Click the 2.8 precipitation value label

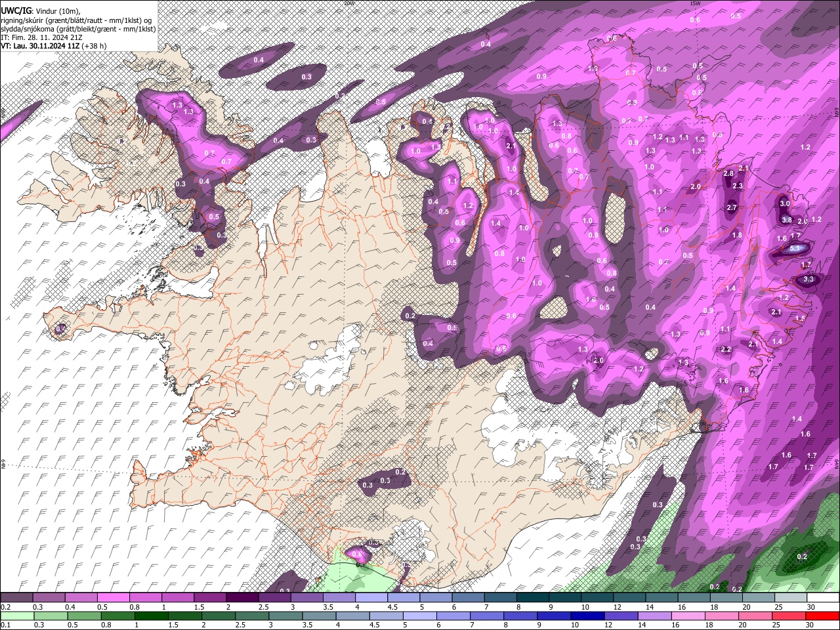pyautogui.click(x=728, y=174)
